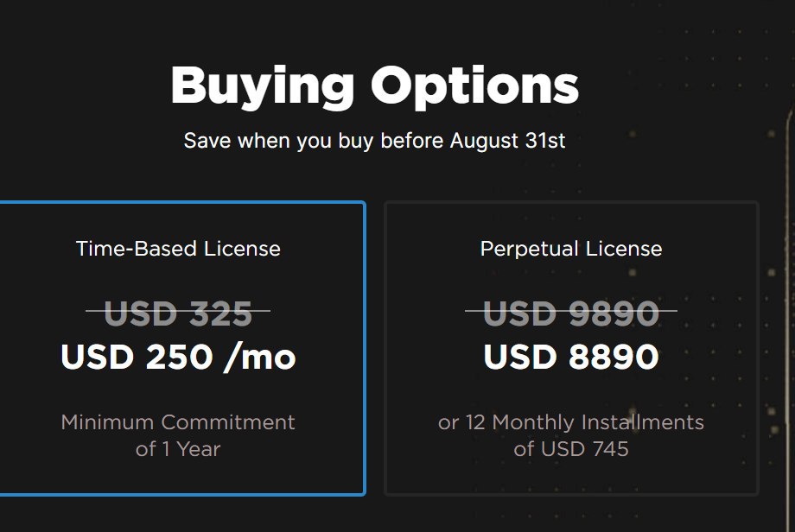The width and height of the screenshot is (795, 532).
Task: Click the "Time-Based License" title text
Action: point(178,249)
